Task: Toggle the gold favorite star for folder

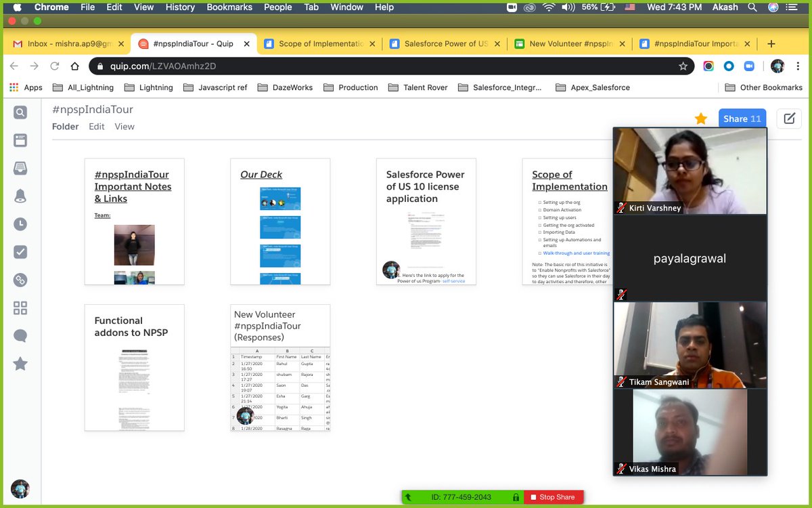Action: pos(701,119)
